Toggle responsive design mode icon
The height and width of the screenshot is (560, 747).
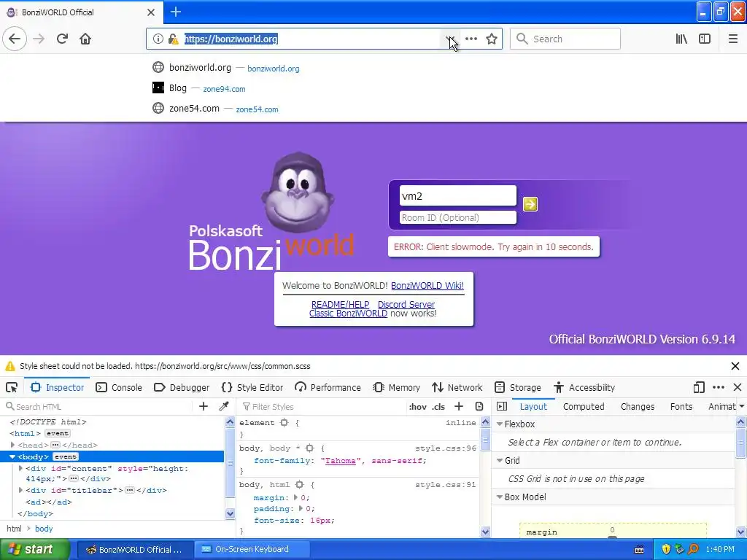click(699, 388)
